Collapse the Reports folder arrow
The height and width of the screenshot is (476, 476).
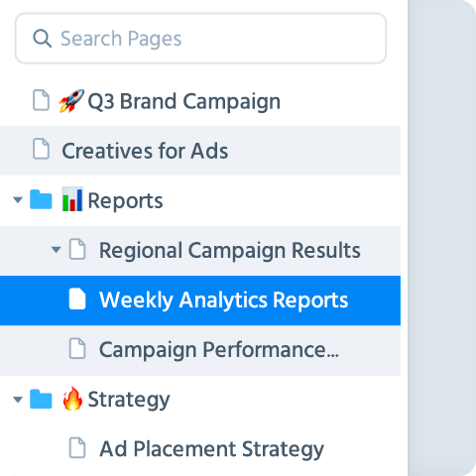point(18,199)
